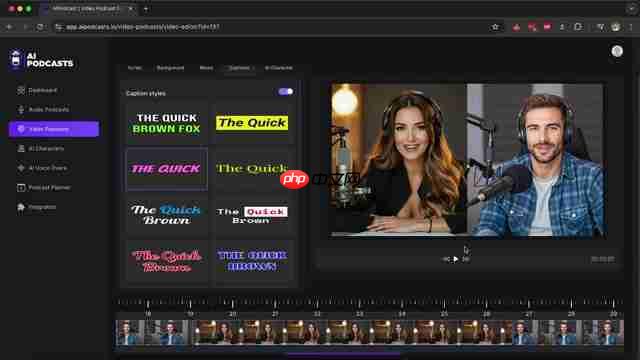640x360 pixels.
Task: Choose yellow serif The Quick caption style
Action: [x=252, y=169]
